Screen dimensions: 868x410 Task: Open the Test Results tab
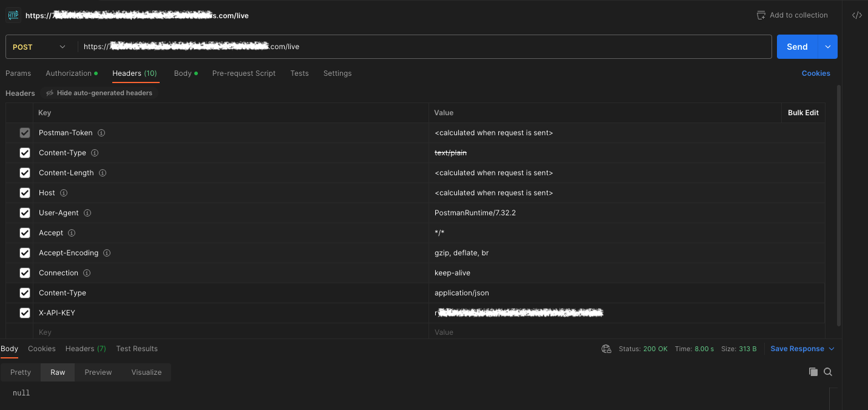(137, 349)
